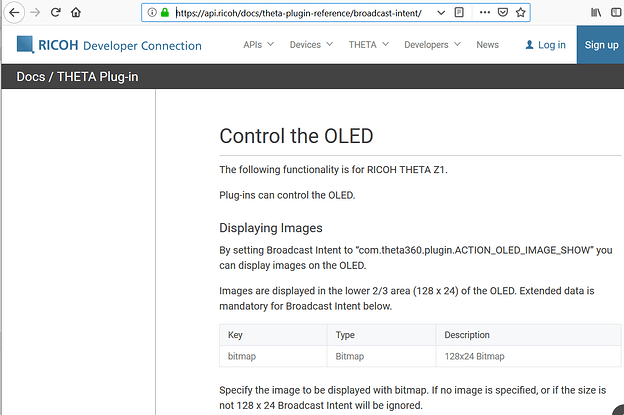The width and height of the screenshot is (624, 415).
Task: Show site information icon
Action: tap(151, 14)
